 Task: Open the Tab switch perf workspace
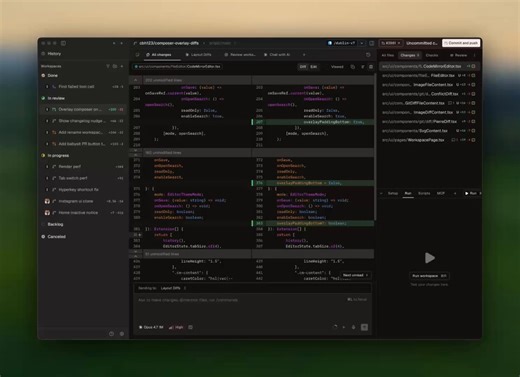83,178
